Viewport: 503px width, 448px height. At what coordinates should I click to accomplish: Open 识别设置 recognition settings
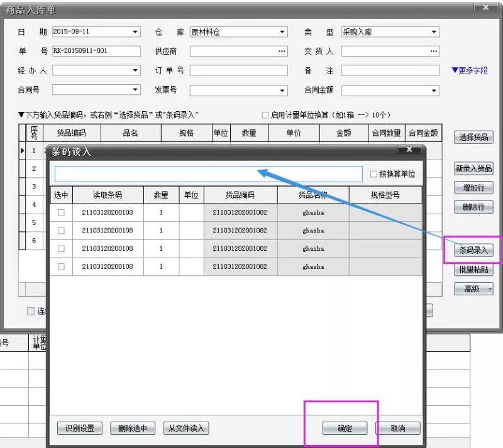tap(79, 429)
